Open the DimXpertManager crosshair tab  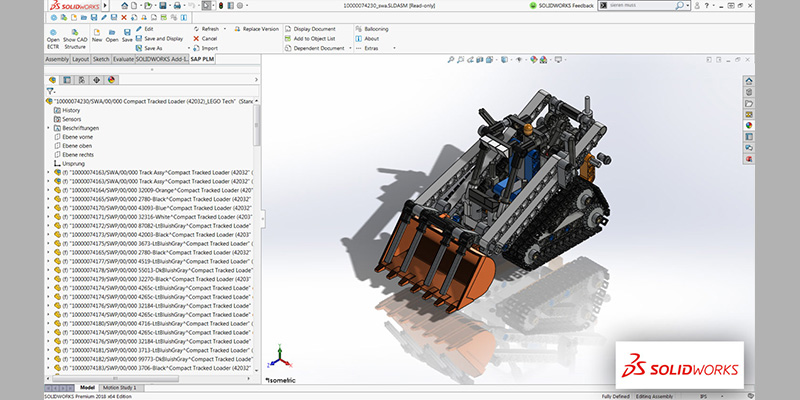(x=96, y=80)
